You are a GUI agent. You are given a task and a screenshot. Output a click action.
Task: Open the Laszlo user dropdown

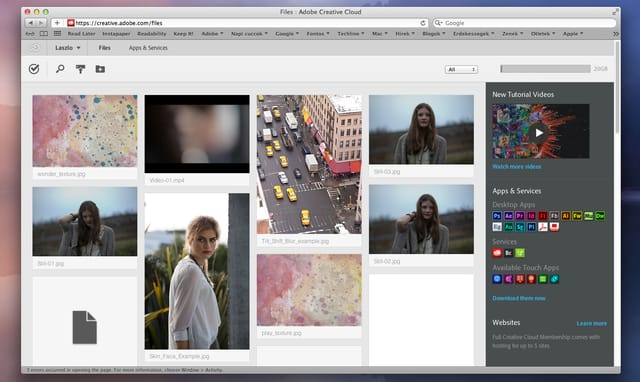tap(67, 48)
